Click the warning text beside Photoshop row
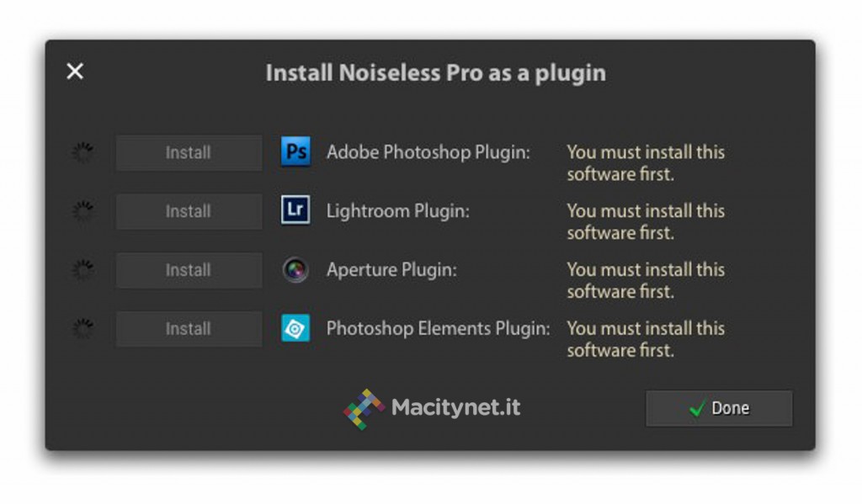This screenshot has width=862, height=504. point(646,162)
